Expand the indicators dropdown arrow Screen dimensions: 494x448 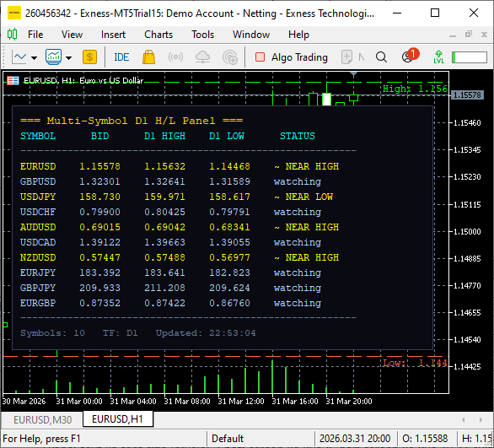point(68,57)
